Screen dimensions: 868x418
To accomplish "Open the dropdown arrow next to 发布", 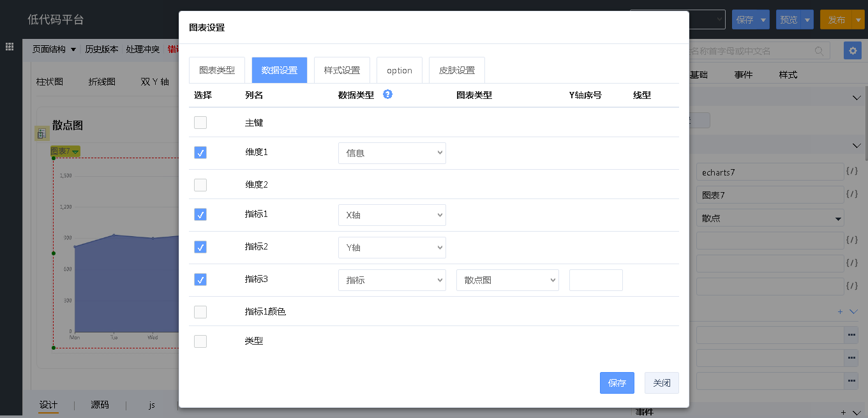I will click(858, 20).
